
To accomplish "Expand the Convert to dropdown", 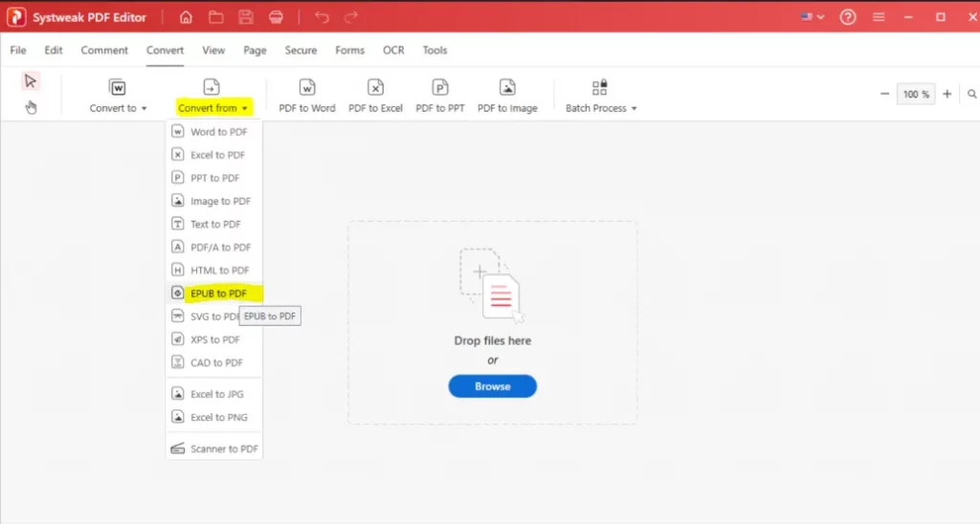I will point(118,97).
